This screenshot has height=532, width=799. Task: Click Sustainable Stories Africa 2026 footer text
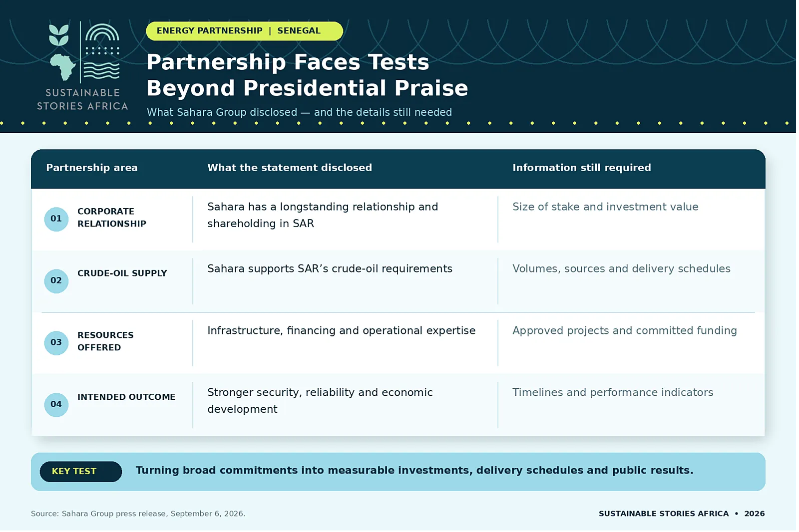click(x=682, y=514)
